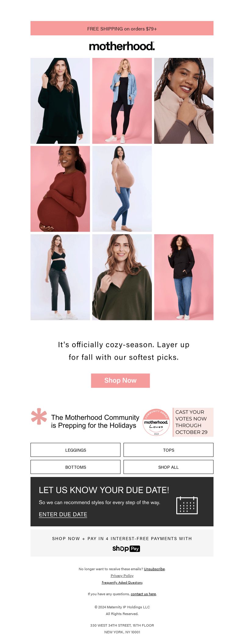Select the Leggings category
This screenshot has width=244, height=644.
pos(76,450)
